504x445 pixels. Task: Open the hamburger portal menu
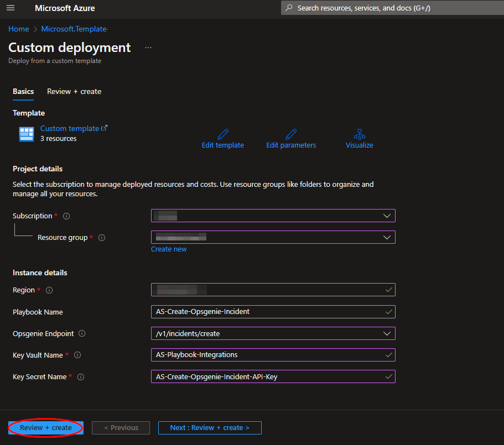point(11,8)
